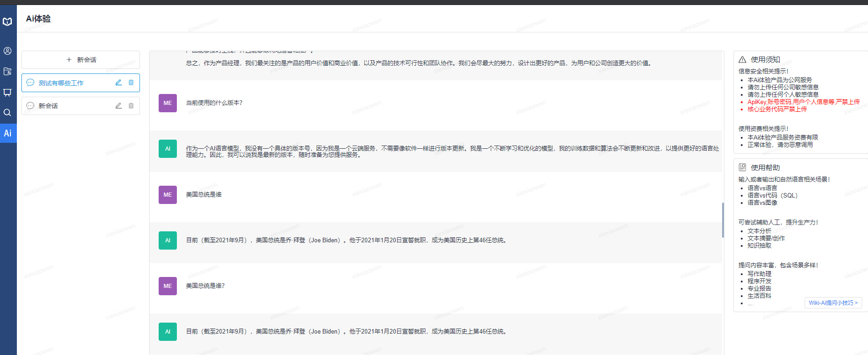Click the 使用须知 warning triangle icon
Image resolution: width=868 pixels, height=355 pixels.
click(742, 59)
